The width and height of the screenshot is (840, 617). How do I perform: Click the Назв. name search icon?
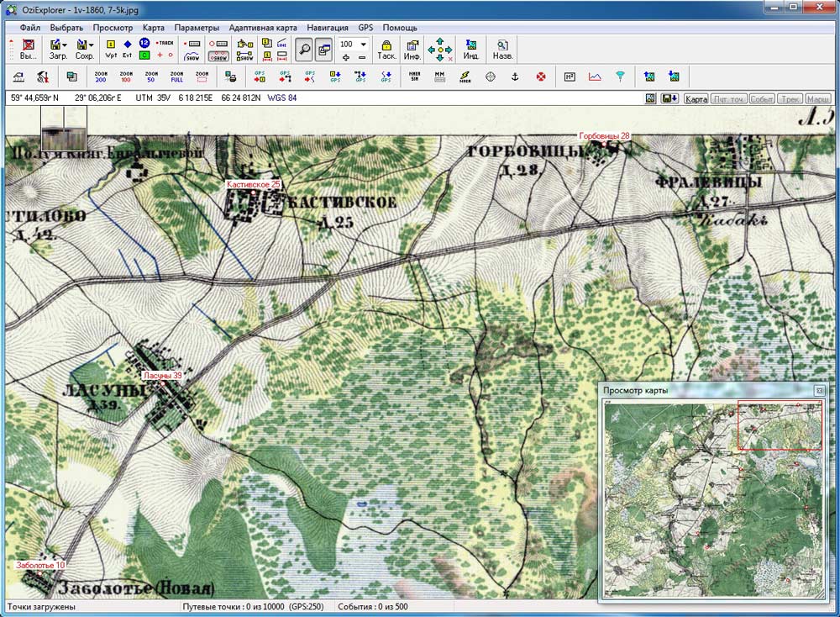(502, 50)
